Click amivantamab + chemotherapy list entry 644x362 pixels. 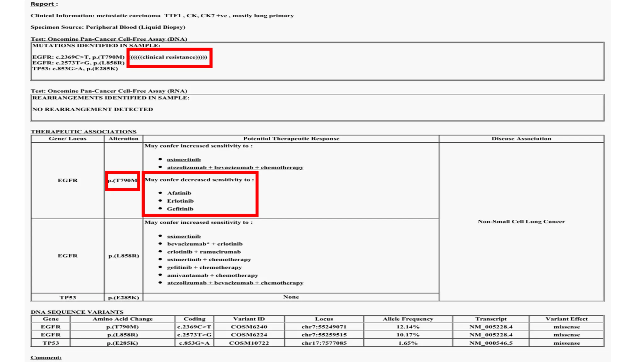point(212,275)
